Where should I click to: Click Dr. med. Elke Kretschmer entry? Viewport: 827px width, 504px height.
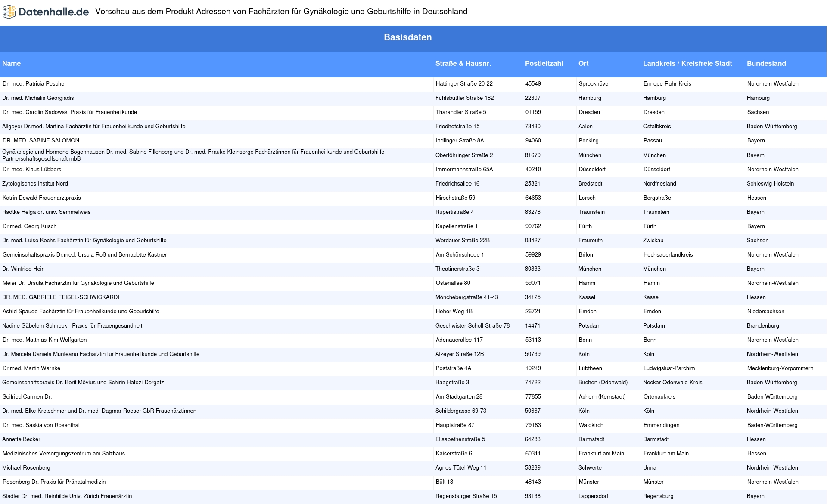(x=99, y=411)
